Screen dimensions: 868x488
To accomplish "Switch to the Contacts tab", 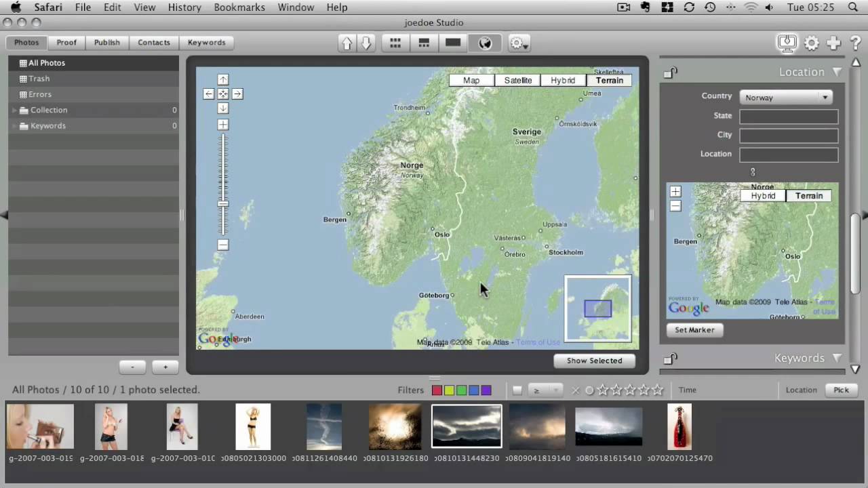I will [x=154, y=43].
